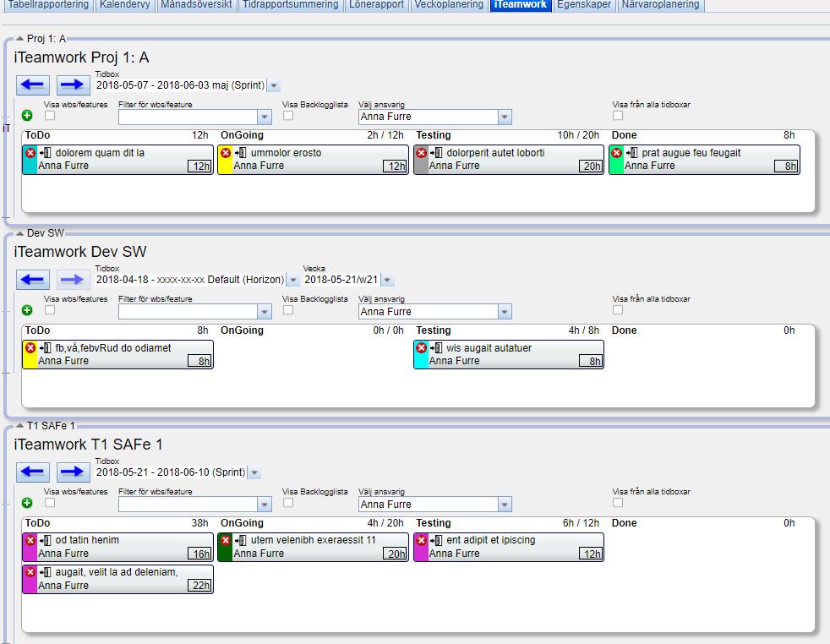This screenshot has width=830, height=644.
Task: Switch to Veckoplanering tab
Action: pyautogui.click(x=449, y=5)
